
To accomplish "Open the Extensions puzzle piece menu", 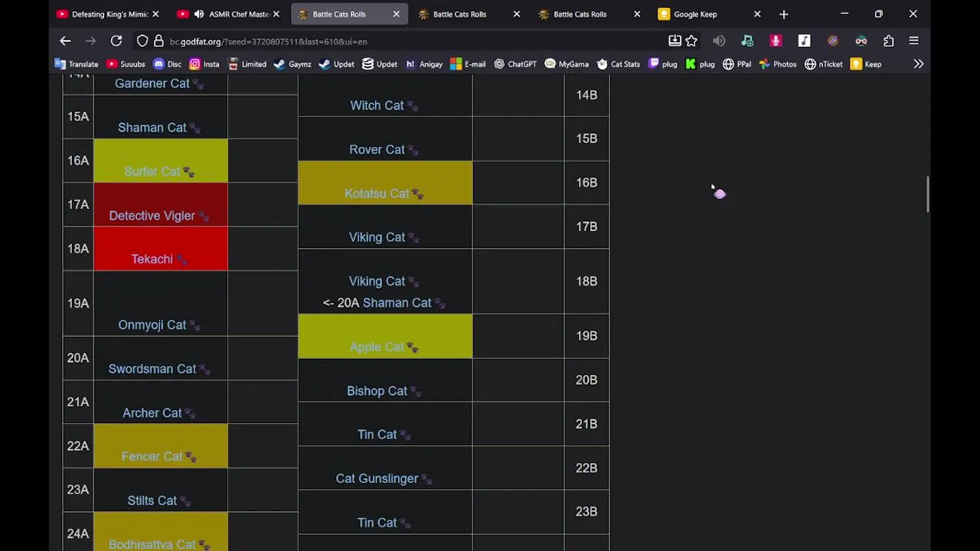I will pos(888,41).
